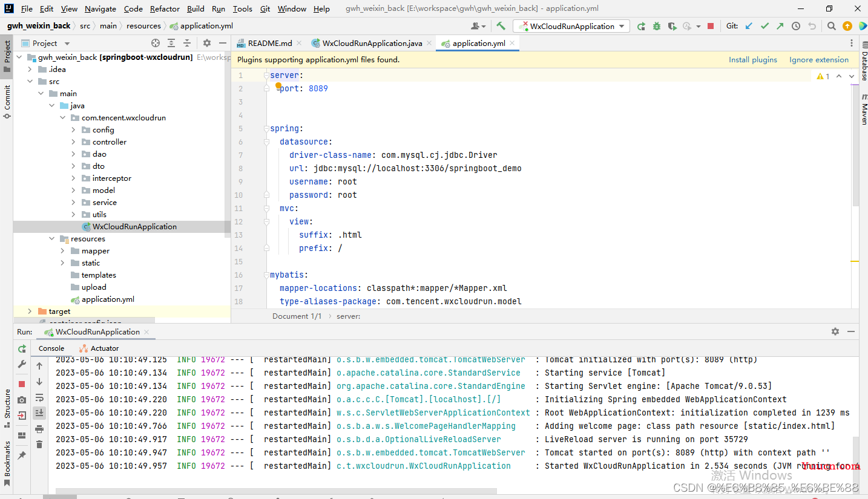The height and width of the screenshot is (499, 868).
Task: Click Expand All in the Project panel
Action: point(172,43)
